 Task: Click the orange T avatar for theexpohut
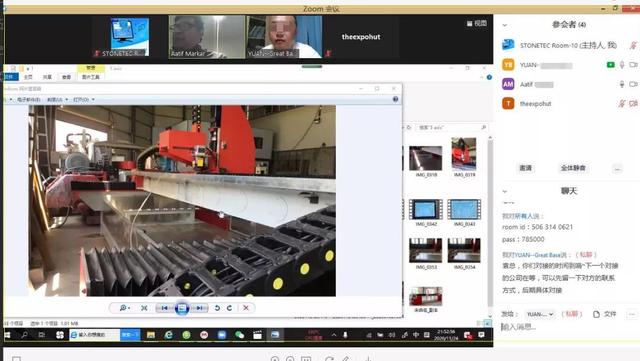pyautogui.click(x=508, y=104)
